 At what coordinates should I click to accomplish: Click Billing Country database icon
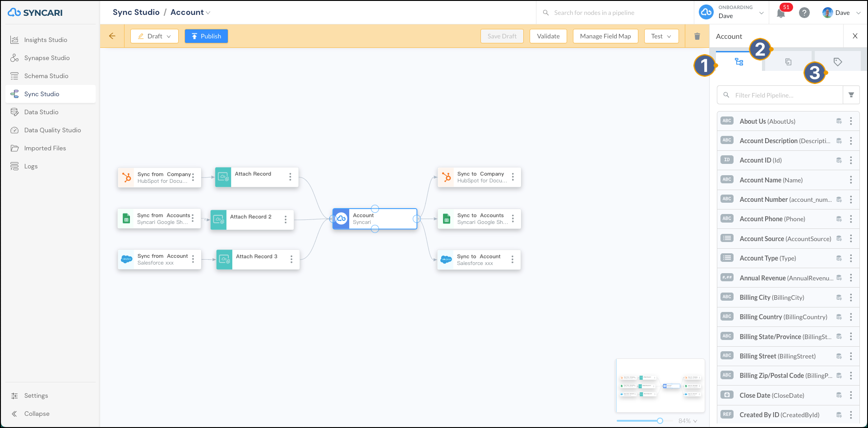pos(839,317)
